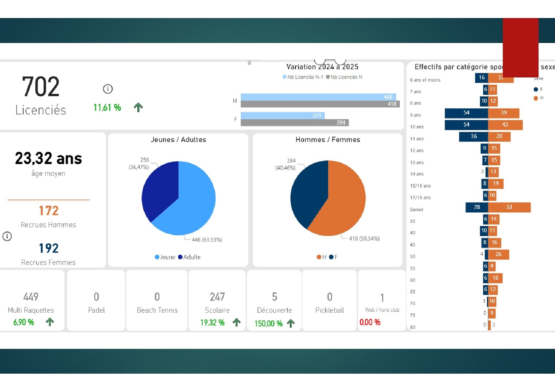Click the info icon beside 702 Licenciés
This screenshot has width=555, height=392.
point(108,89)
